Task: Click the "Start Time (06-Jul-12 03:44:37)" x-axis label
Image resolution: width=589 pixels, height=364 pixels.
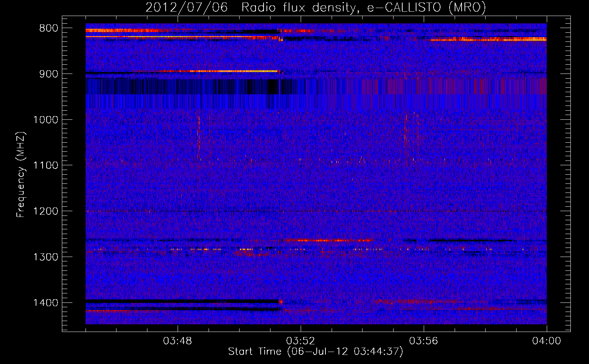Action: coord(316,352)
